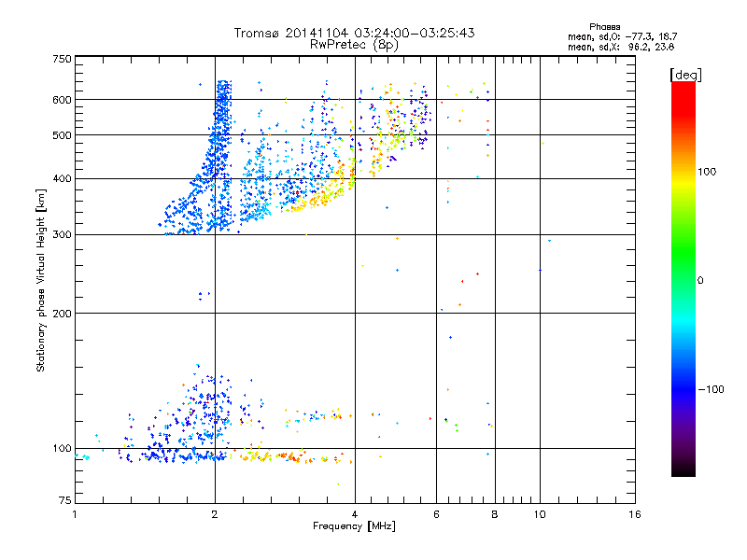The height and width of the screenshot is (560, 747).
Task: Click the y-axis tick label 600
Action: [62, 100]
